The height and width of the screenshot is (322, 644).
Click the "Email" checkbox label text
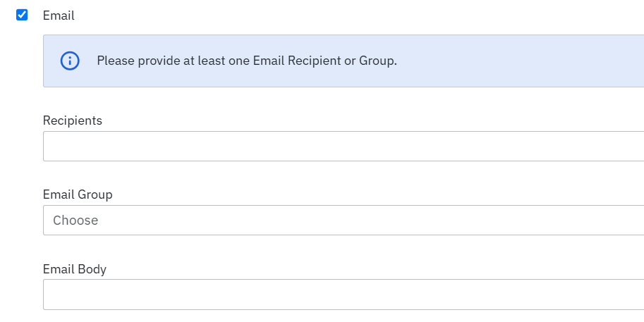(59, 16)
